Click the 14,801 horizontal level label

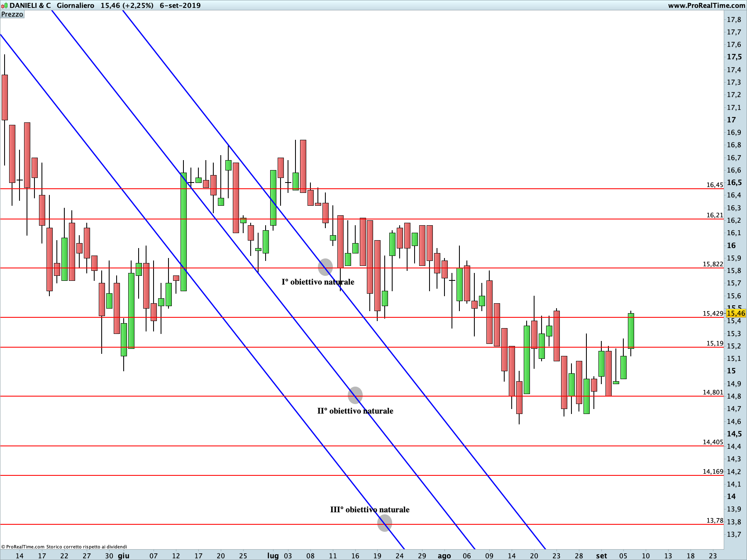[x=713, y=392]
